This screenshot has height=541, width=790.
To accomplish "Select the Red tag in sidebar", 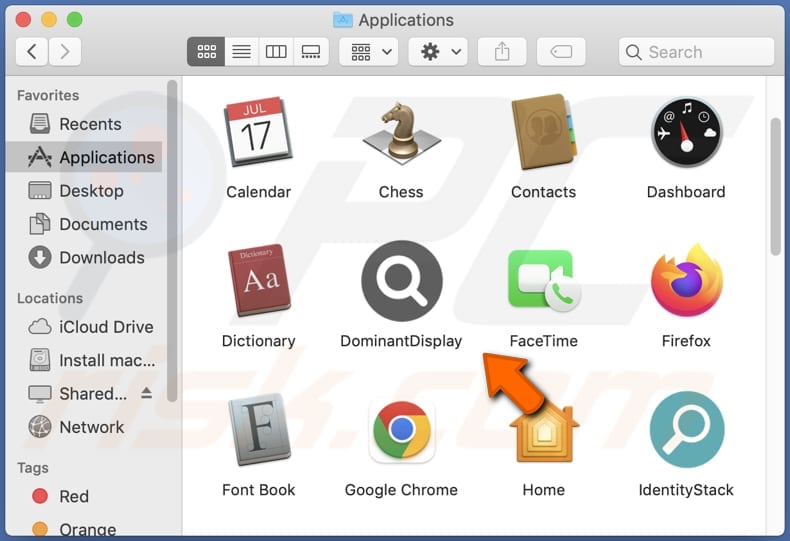I will pyautogui.click(x=84, y=496).
